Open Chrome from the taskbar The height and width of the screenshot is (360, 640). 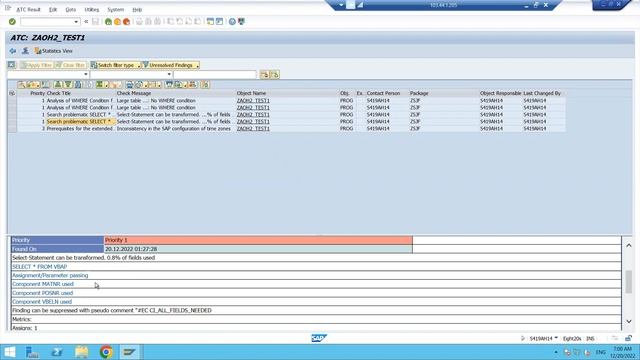coord(107,352)
